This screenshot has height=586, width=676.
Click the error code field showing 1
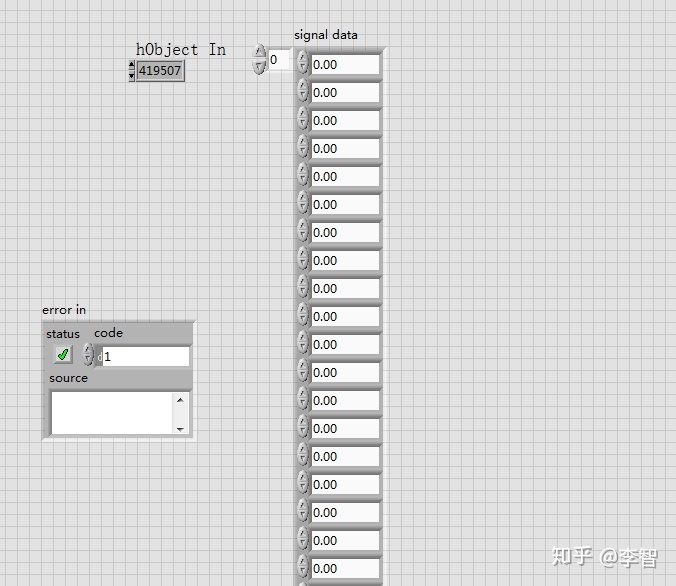pyautogui.click(x=146, y=357)
